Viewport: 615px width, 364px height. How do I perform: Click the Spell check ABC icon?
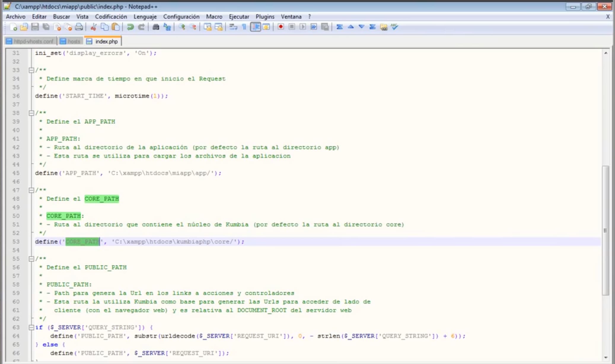(394, 27)
